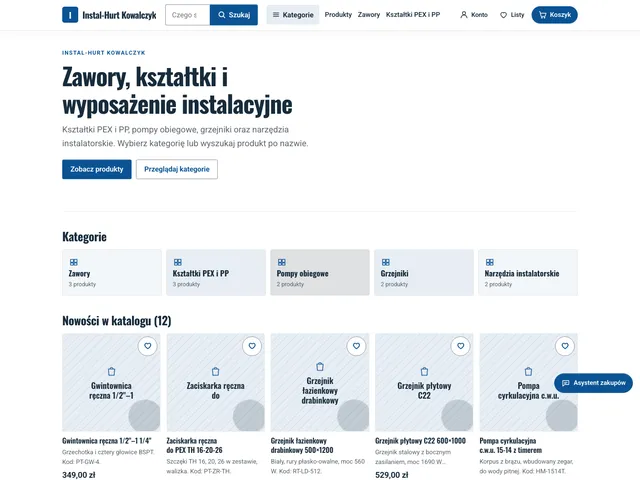Click the grid icon on Zawory card

pos(73,262)
